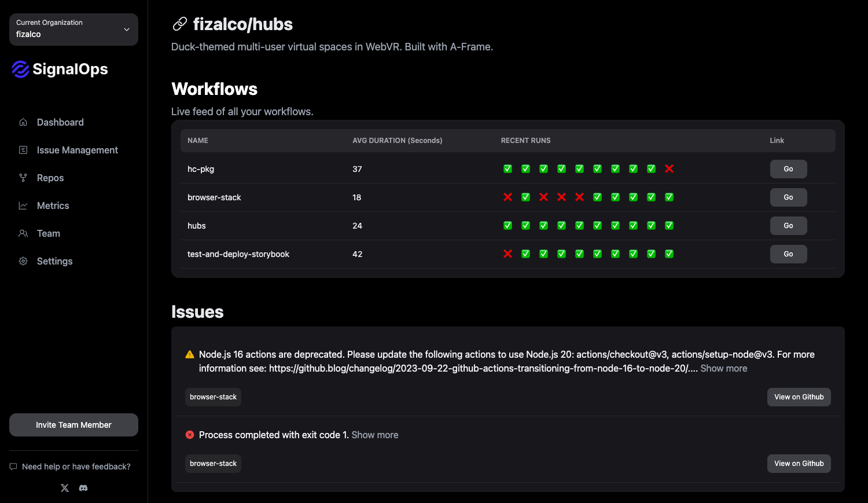Click Invite Team Member button
868x503 pixels.
(73, 425)
